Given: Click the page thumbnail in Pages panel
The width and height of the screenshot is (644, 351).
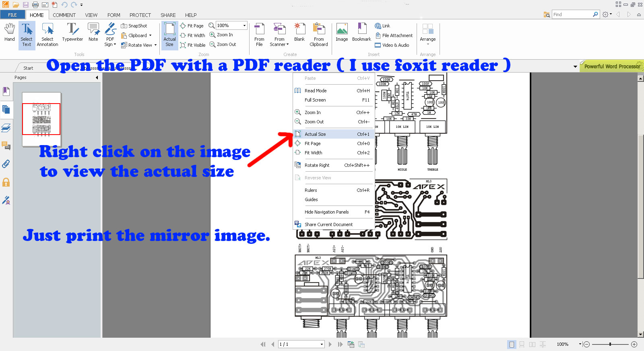Looking at the screenshot, I should click(x=41, y=119).
